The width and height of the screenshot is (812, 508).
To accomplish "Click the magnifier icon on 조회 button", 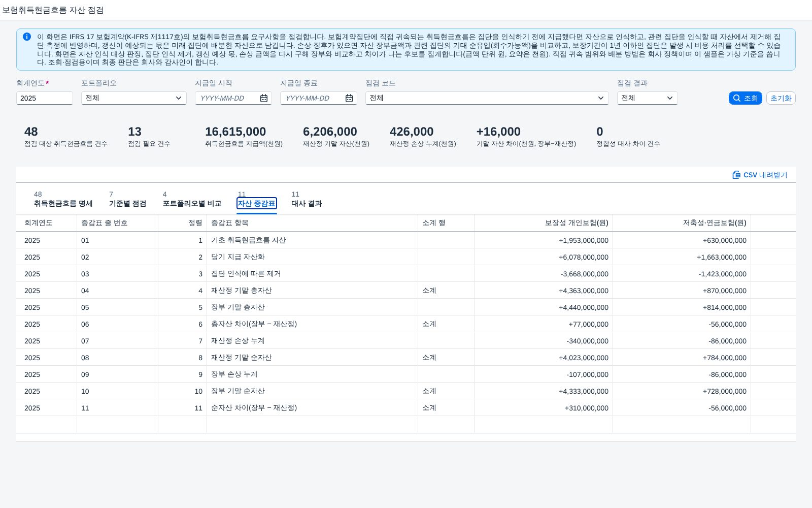I will pos(737,98).
